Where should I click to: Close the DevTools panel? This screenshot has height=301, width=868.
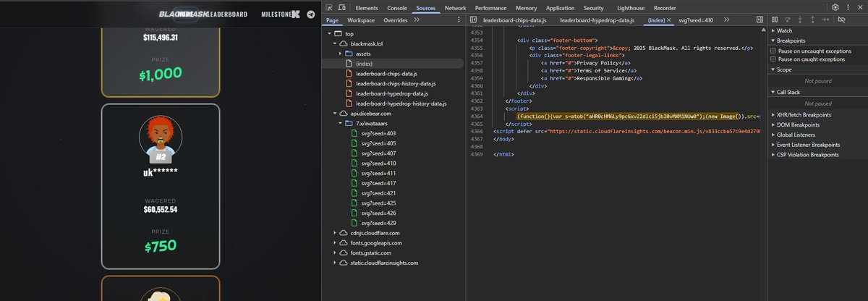(860, 7)
